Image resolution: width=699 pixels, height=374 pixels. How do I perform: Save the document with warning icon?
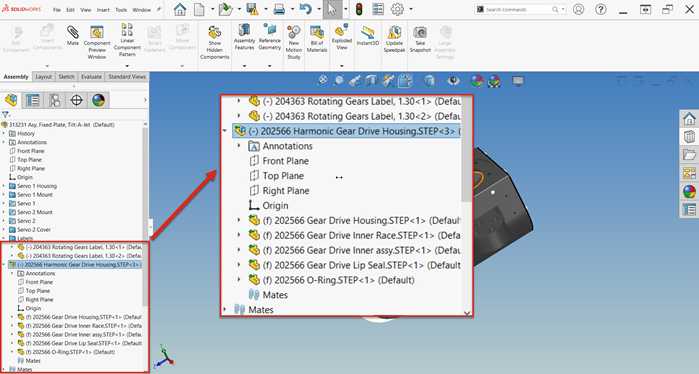click(252, 9)
